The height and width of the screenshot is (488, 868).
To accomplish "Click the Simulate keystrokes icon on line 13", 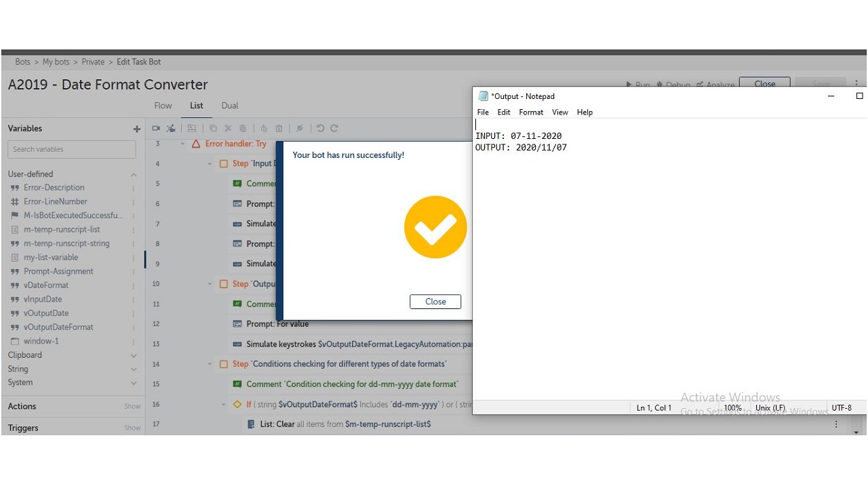I will [x=237, y=344].
